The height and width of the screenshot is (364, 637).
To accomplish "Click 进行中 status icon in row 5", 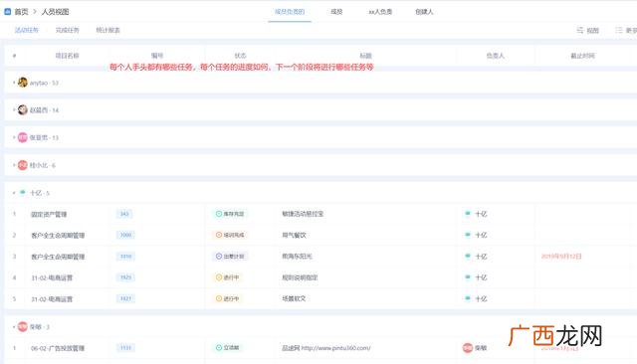I will point(219,298).
